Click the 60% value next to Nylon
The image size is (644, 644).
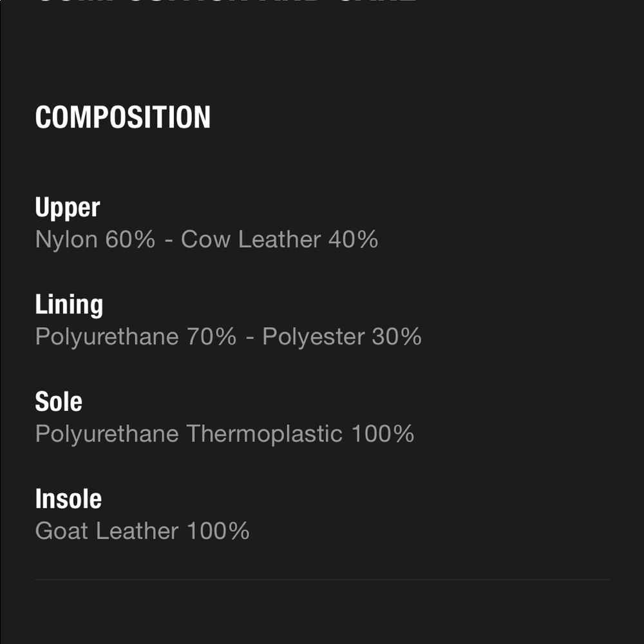[x=131, y=240]
